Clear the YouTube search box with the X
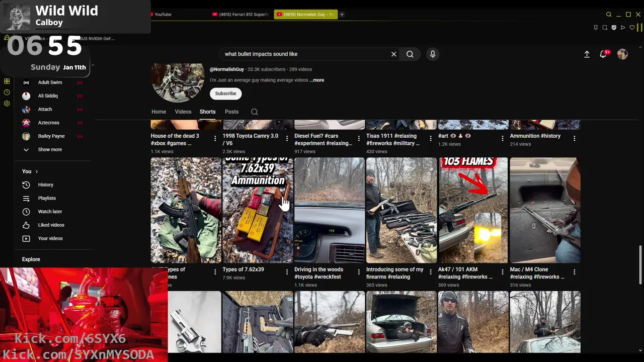The width and height of the screenshot is (644, 362). tap(394, 54)
